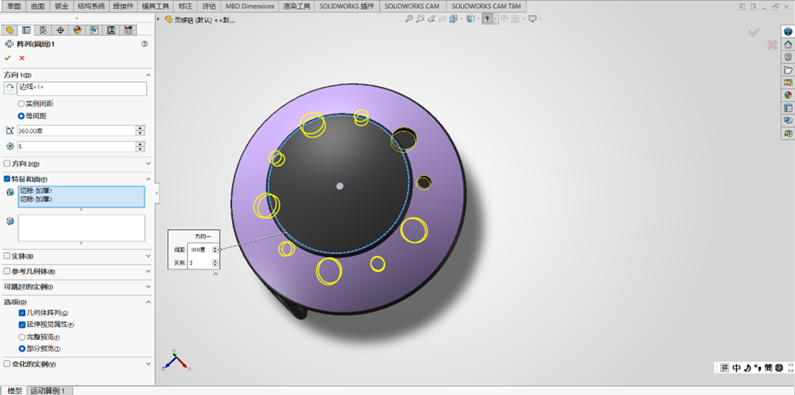Click Previous View in view toolbar

pyautogui.click(x=431, y=19)
